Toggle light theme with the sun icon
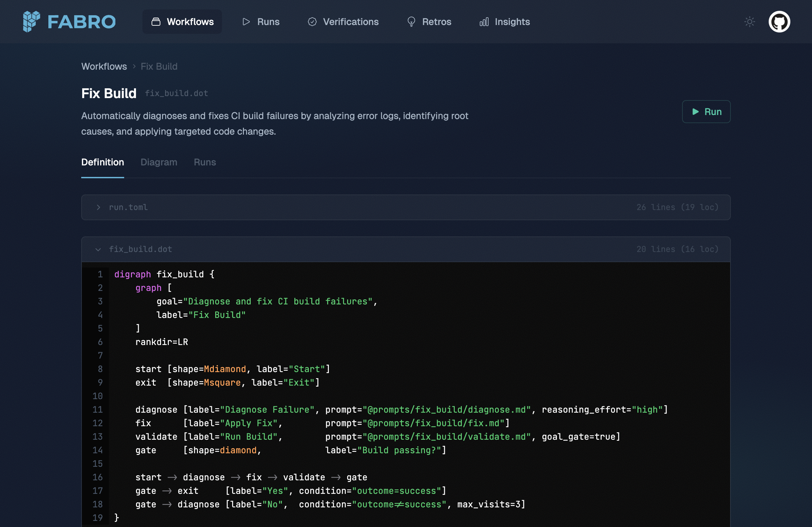The height and width of the screenshot is (527, 812). [x=749, y=22]
